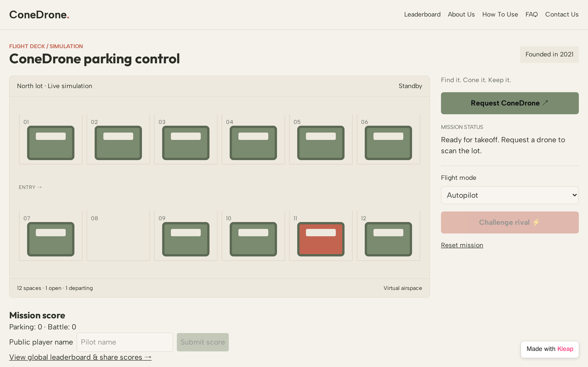Go to the How To Use page
Screen dimensions: 588x367
[500, 14]
